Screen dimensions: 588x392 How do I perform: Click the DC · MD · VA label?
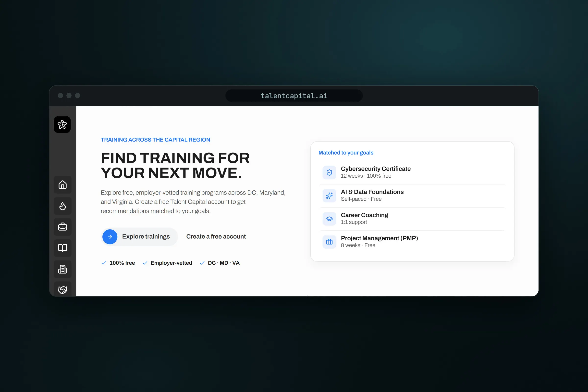coord(220,263)
